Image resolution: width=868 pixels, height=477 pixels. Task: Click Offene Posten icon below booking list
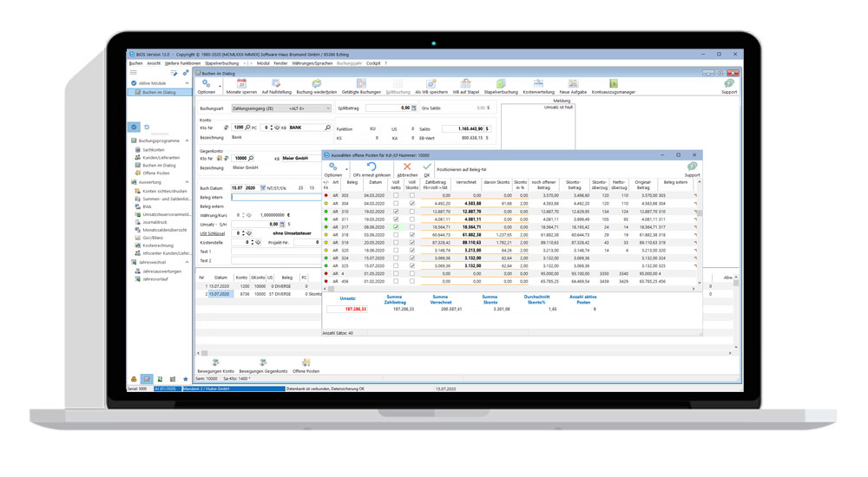tap(306, 363)
